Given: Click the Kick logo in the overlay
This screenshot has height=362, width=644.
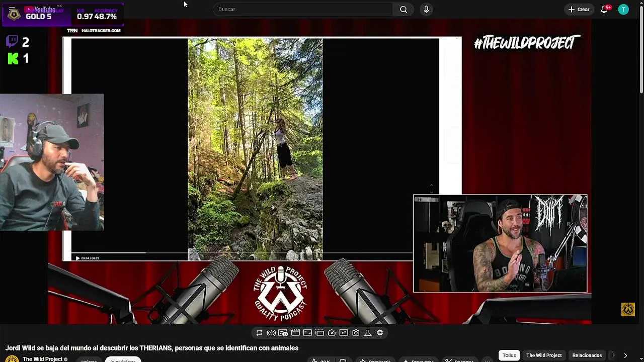Looking at the screenshot, I should [13, 59].
